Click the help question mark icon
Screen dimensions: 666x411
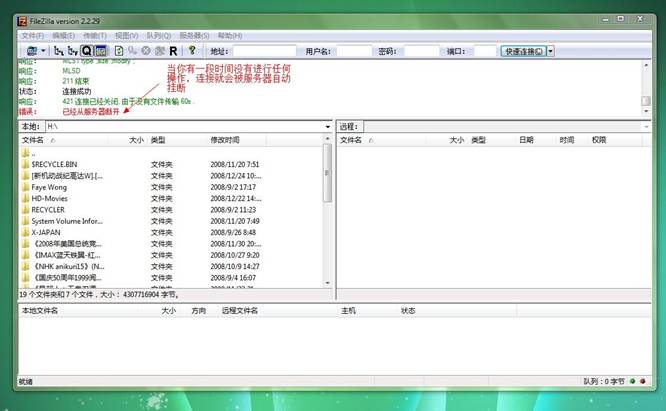pos(192,51)
